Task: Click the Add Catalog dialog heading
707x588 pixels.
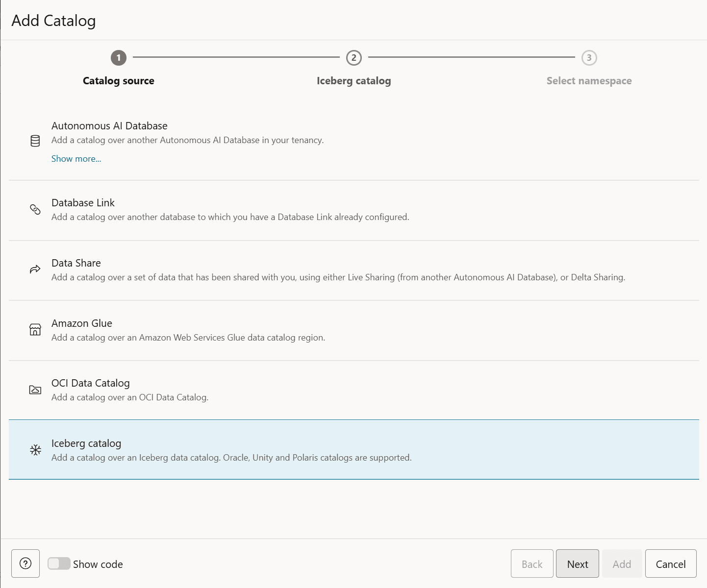Action: 53,21
